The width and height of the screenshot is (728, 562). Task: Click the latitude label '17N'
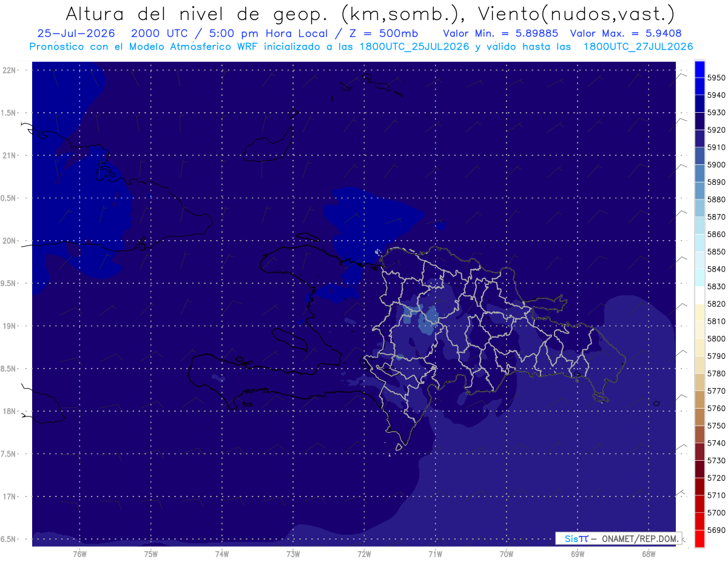tap(9, 497)
